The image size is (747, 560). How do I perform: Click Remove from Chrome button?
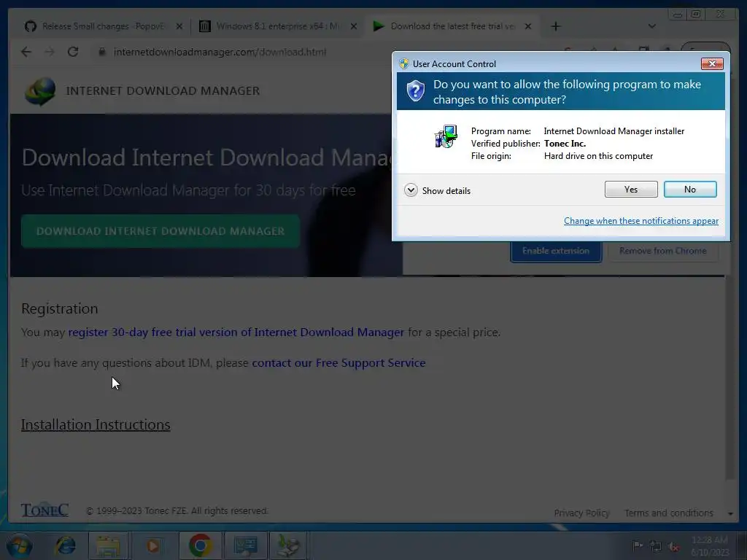662,251
